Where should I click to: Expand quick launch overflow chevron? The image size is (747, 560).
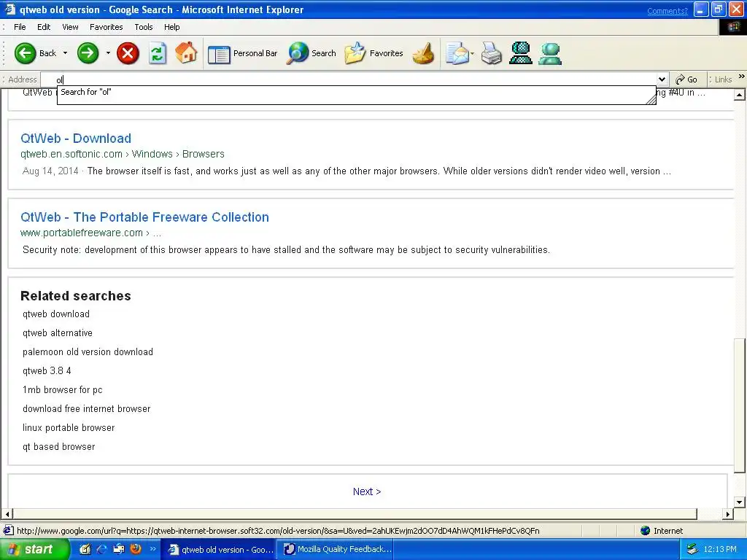click(x=153, y=549)
